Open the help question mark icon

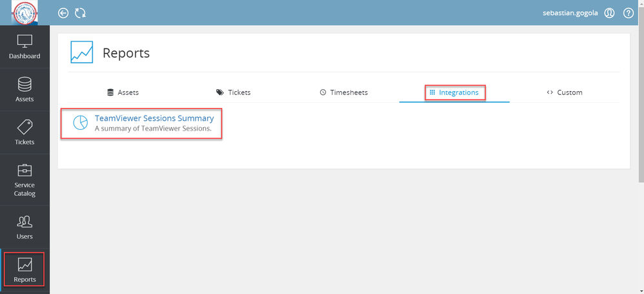[629, 13]
